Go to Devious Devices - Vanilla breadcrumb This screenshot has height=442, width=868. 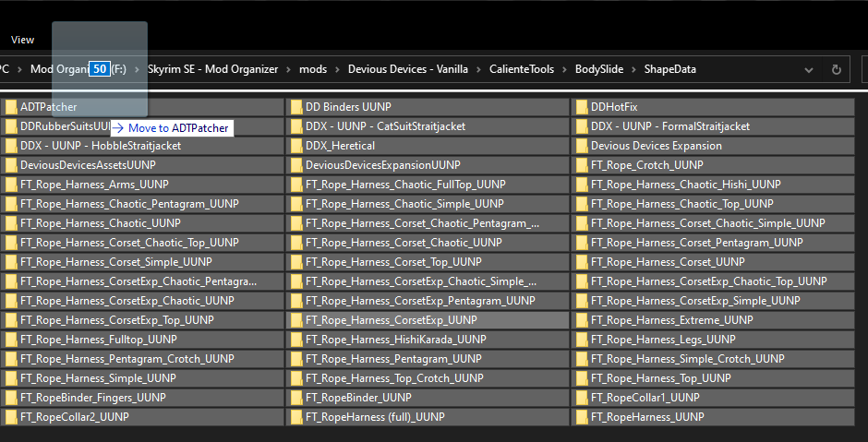click(408, 69)
